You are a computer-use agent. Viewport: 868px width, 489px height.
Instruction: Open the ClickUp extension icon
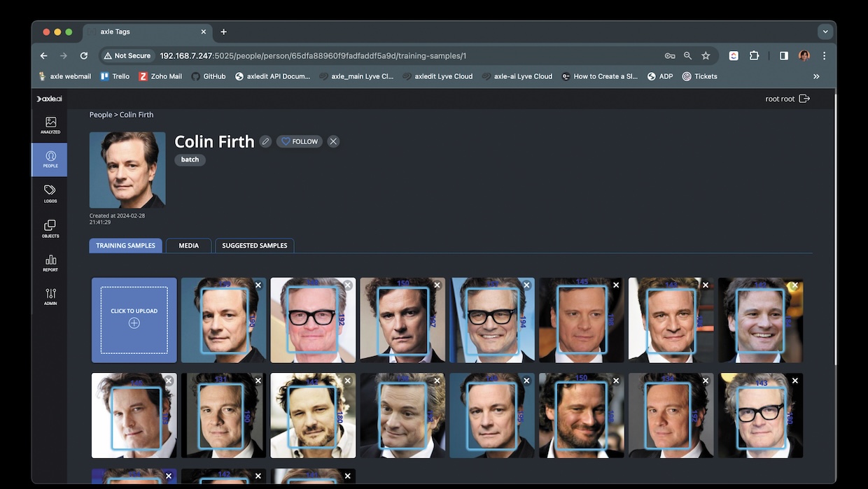click(x=734, y=56)
